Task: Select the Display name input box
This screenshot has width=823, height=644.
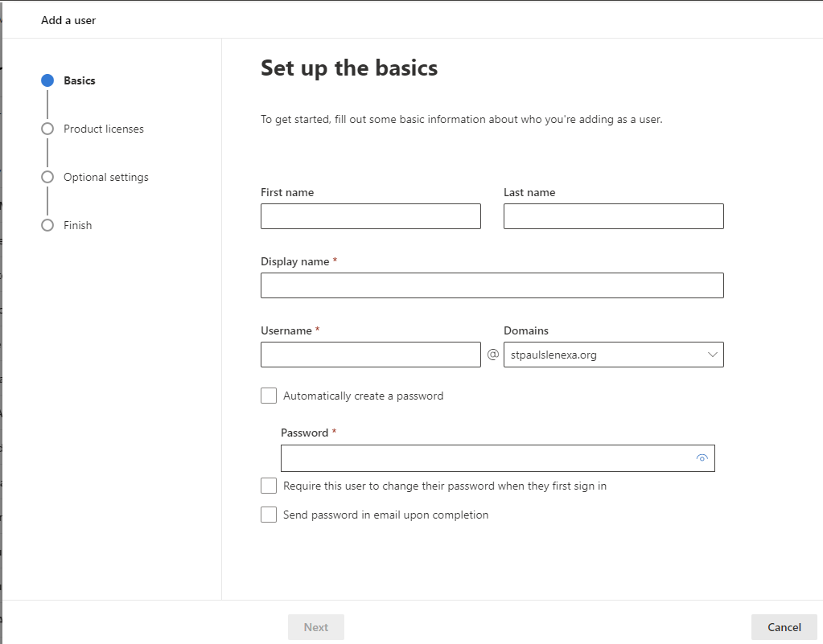Action: tap(492, 285)
